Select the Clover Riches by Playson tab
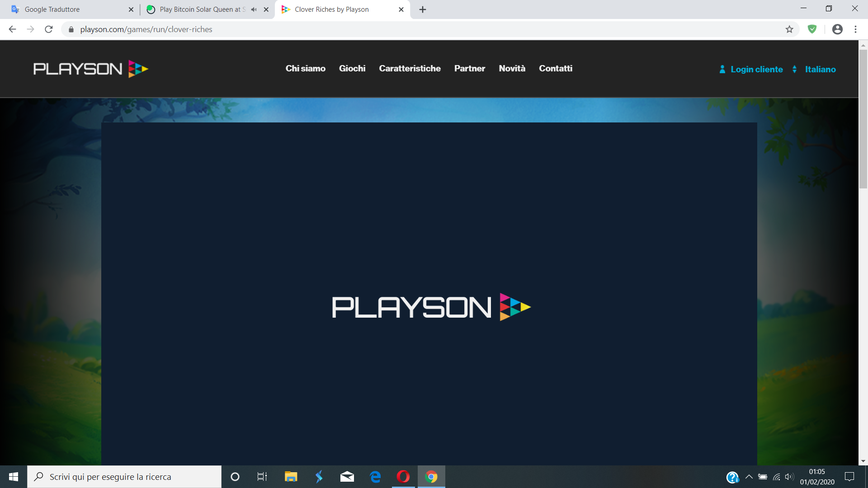Viewport: 868px width, 488px height. pyautogui.click(x=342, y=9)
